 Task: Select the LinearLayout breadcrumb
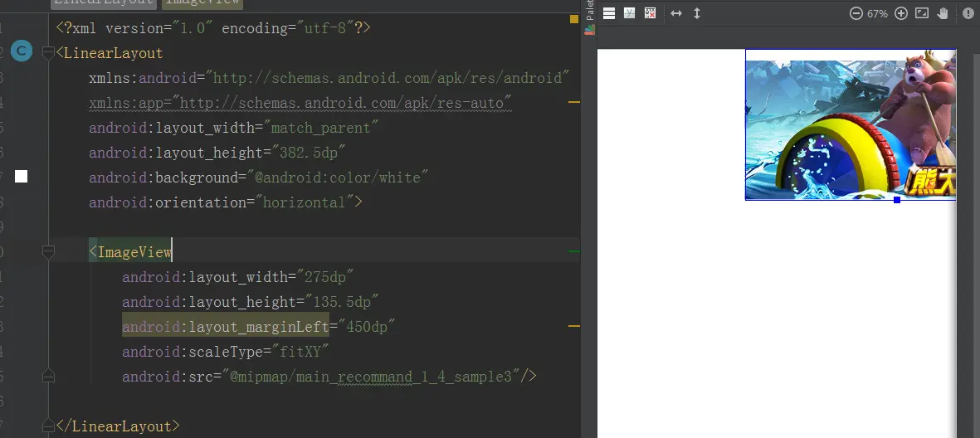(x=104, y=3)
